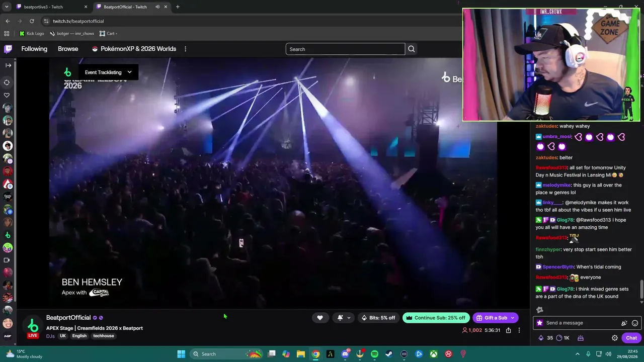Viewport: 644px width, 362px height.
Task: Expand the Gift a Sub dropdown arrow
Action: [x=513, y=318]
